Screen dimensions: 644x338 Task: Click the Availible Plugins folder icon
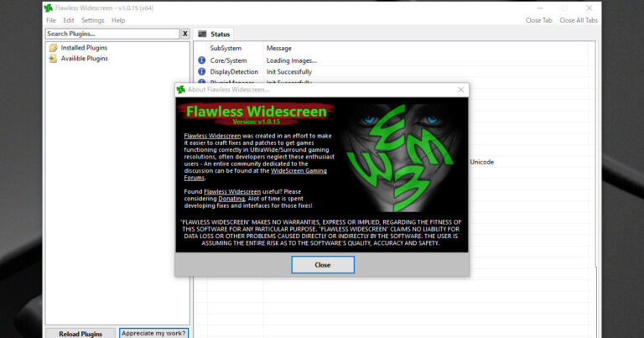click(53, 59)
